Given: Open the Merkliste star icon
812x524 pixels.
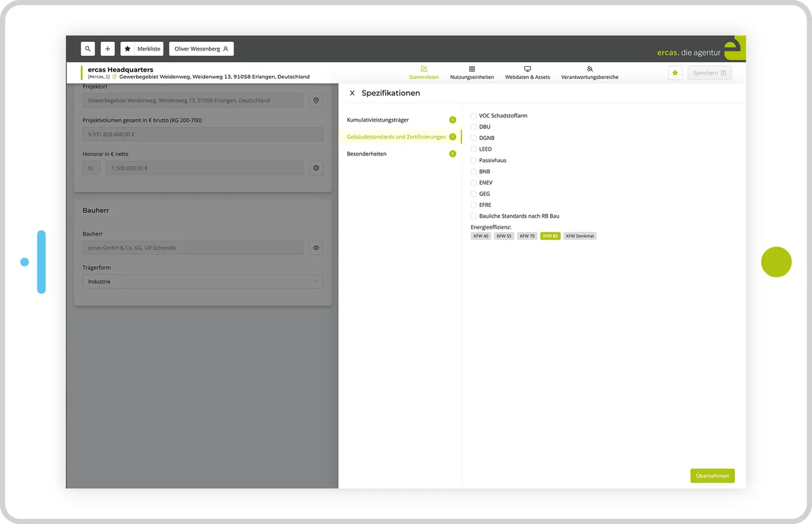Looking at the screenshot, I should click(x=127, y=48).
